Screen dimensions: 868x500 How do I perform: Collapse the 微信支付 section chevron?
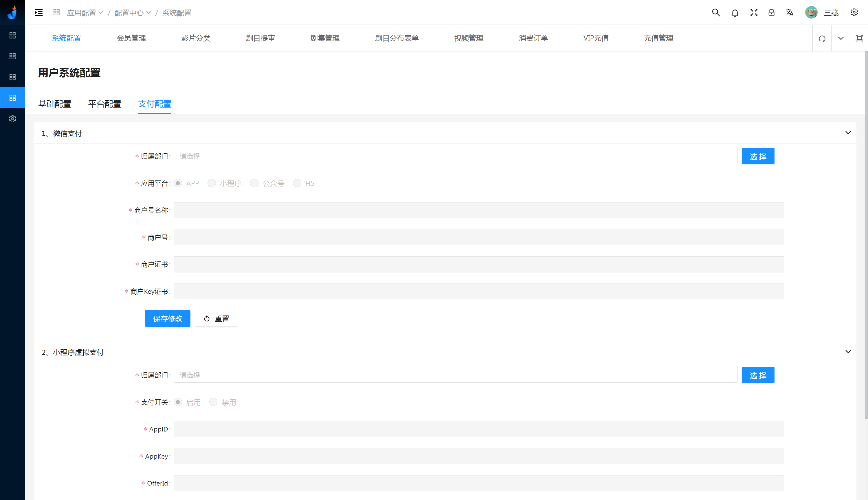(x=848, y=133)
